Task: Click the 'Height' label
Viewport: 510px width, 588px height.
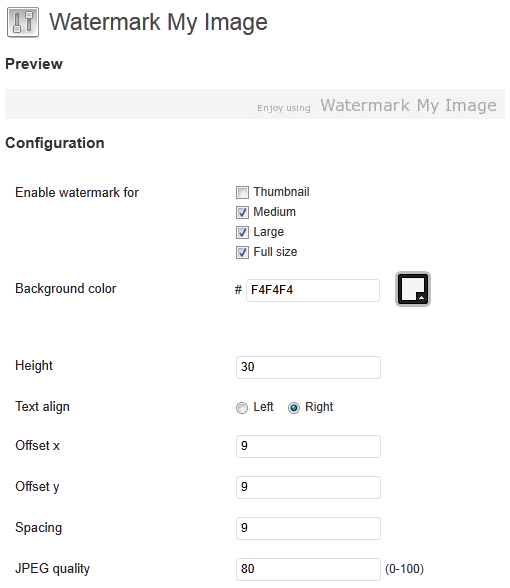Action: point(34,366)
